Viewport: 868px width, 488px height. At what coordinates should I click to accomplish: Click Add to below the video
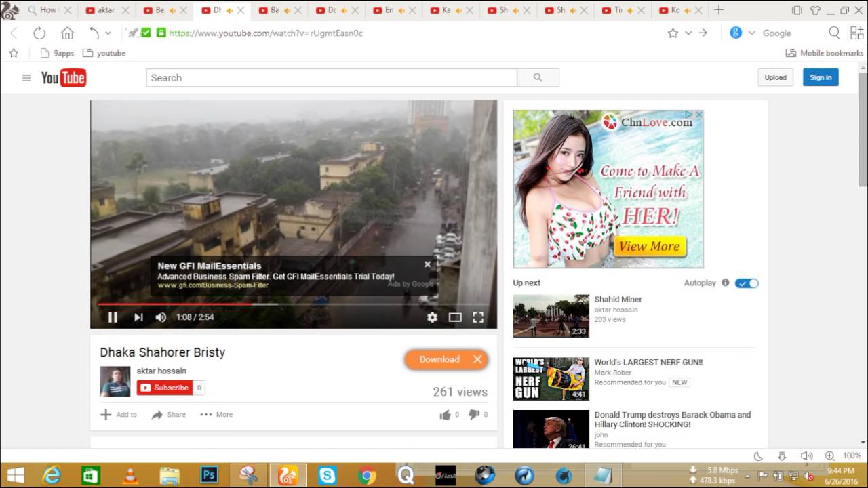pos(119,414)
